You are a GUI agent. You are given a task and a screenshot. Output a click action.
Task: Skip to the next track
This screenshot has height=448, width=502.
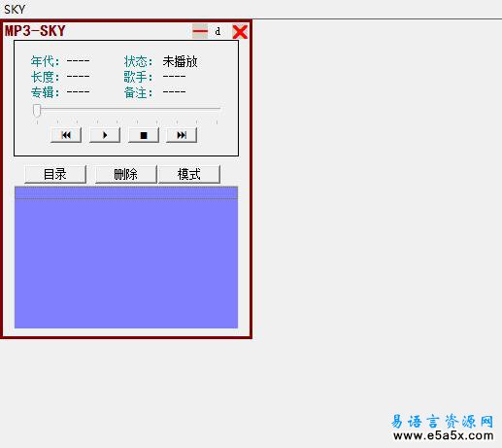click(182, 135)
